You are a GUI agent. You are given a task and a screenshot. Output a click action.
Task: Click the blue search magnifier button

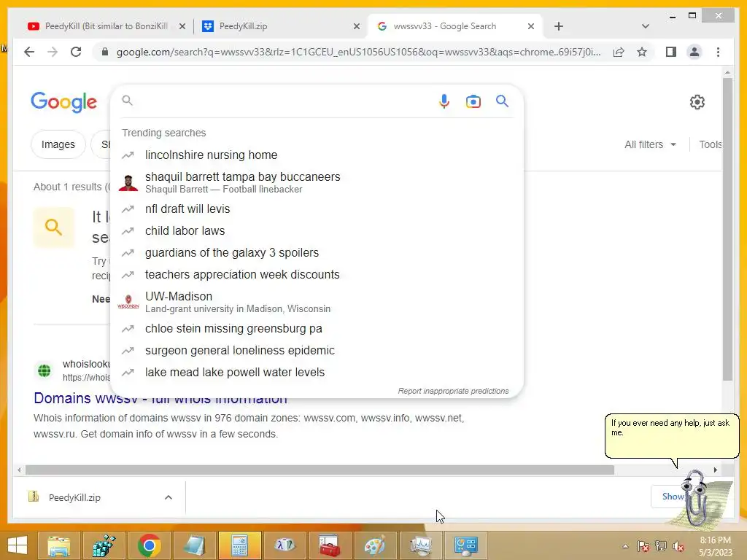tap(502, 101)
